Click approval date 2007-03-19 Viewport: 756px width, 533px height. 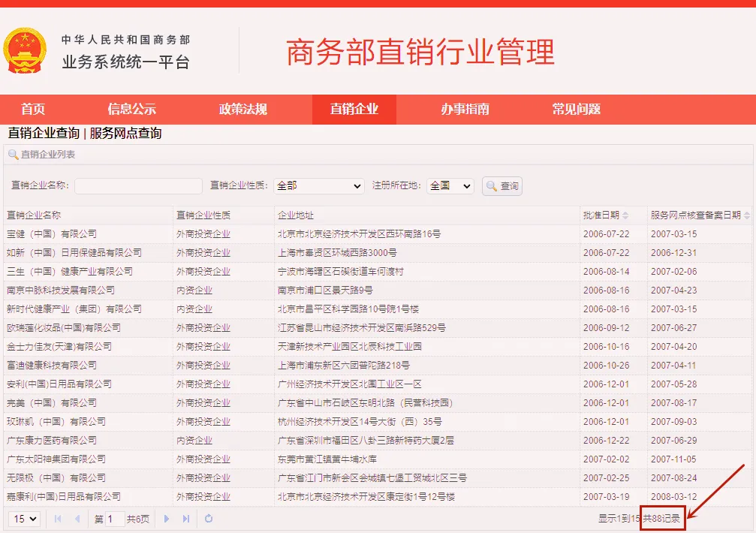606,497
